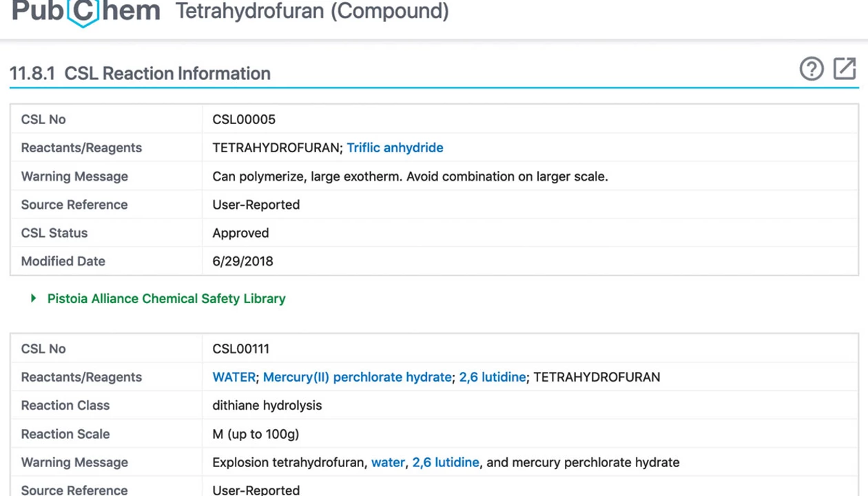Click the Modified Date value 6/29/2018
The image size is (868, 496).
242,261
